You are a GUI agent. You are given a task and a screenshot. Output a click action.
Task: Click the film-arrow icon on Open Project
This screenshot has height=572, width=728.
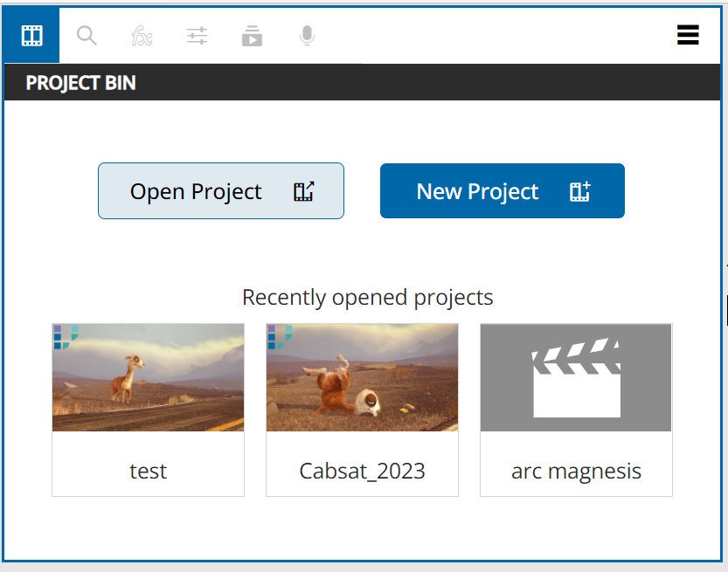tap(303, 192)
